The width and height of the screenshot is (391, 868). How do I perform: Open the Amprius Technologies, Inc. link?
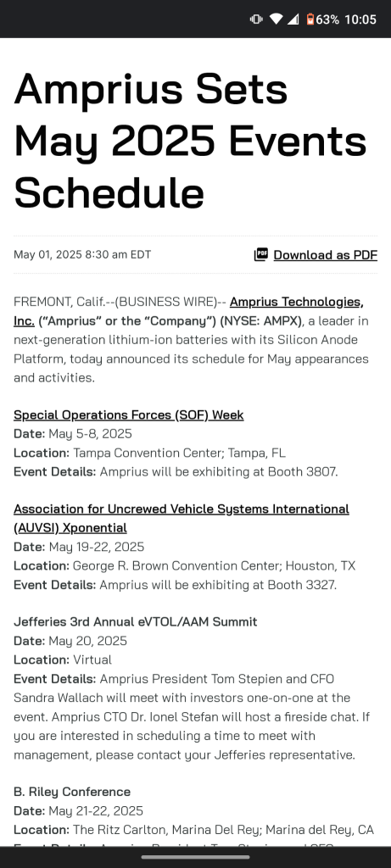(188, 311)
